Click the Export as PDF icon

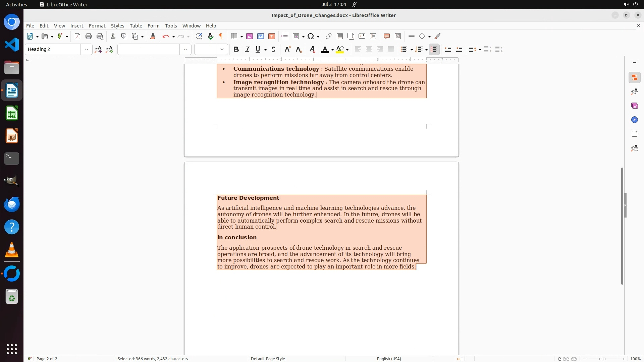77,36
